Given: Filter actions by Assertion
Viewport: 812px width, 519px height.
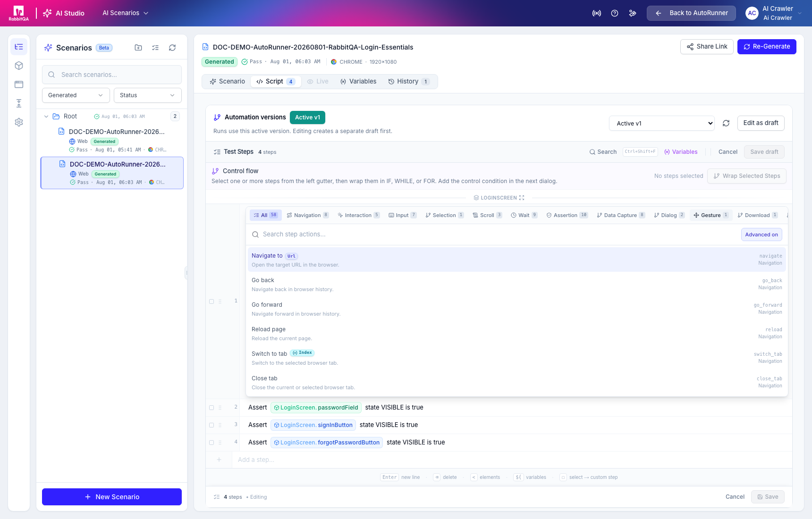Looking at the screenshot, I should coord(567,215).
